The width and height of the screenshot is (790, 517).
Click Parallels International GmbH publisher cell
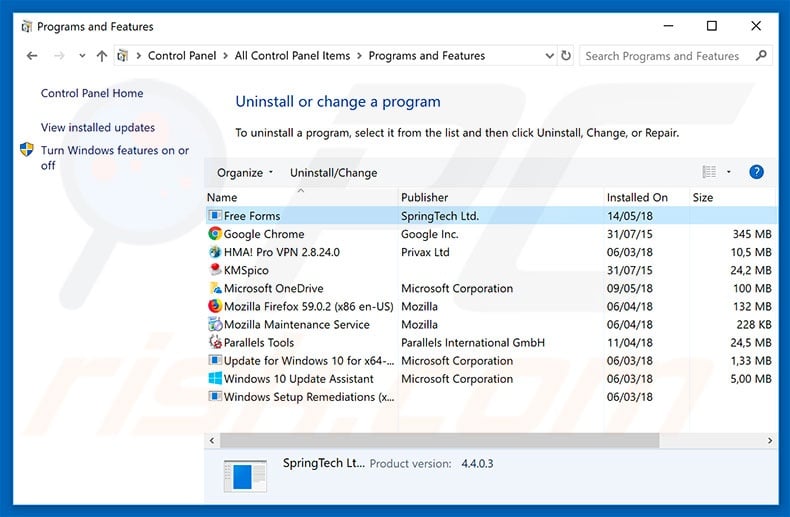tap(473, 343)
